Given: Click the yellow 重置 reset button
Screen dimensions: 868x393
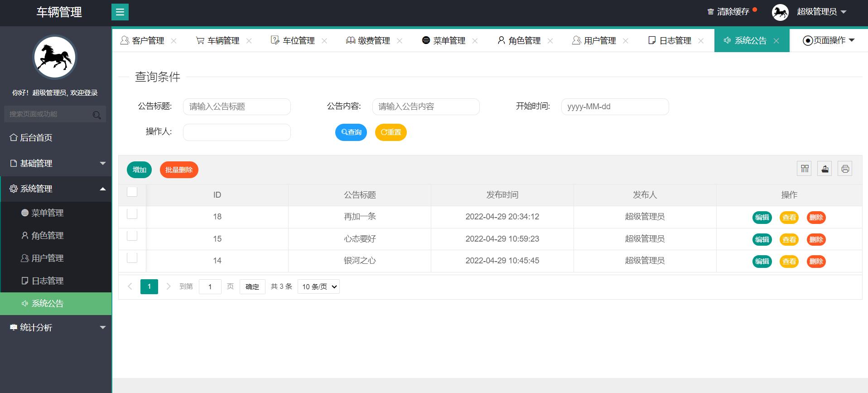Looking at the screenshot, I should [x=391, y=132].
